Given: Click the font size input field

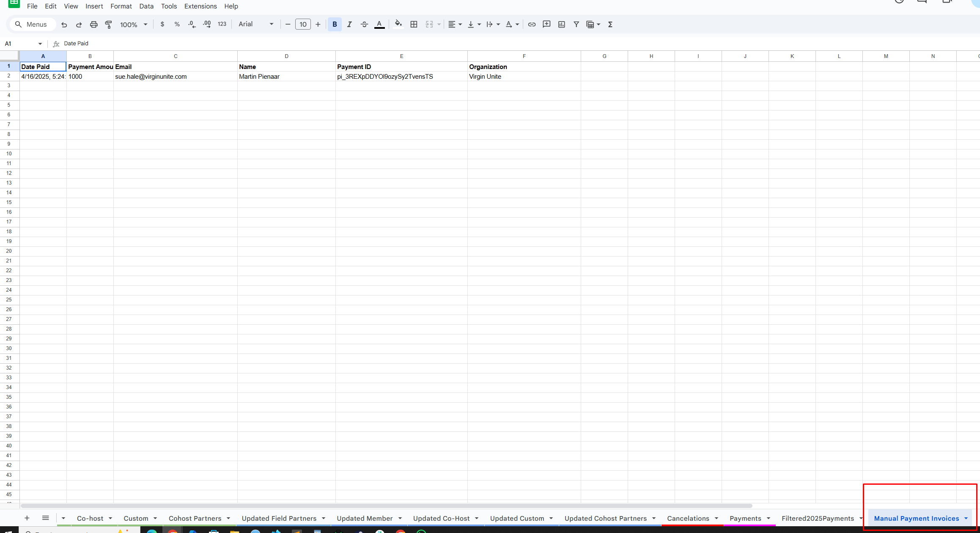Looking at the screenshot, I should (x=303, y=25).
